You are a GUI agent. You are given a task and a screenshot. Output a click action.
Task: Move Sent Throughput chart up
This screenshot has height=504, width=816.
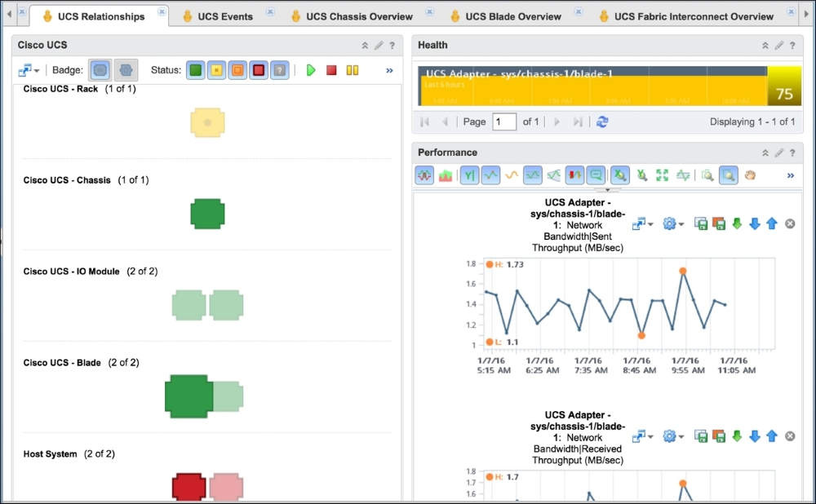(x=772, y=224)
